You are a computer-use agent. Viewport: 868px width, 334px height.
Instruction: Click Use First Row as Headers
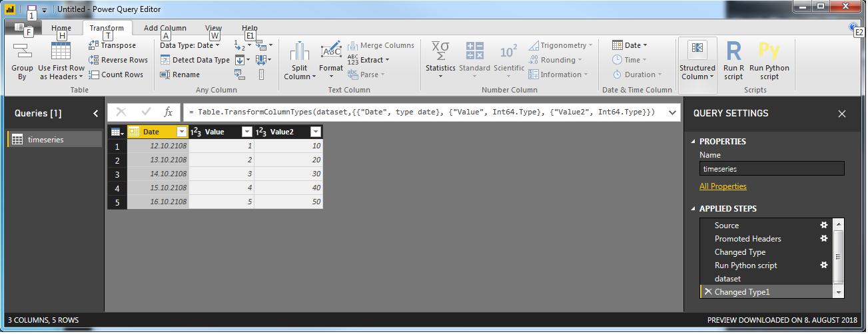tap(61, 61)
